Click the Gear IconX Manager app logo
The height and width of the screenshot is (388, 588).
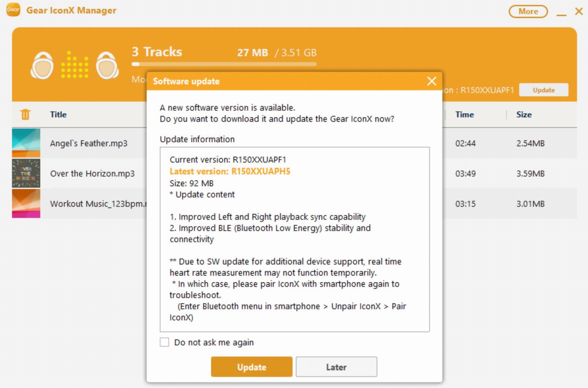13,10
